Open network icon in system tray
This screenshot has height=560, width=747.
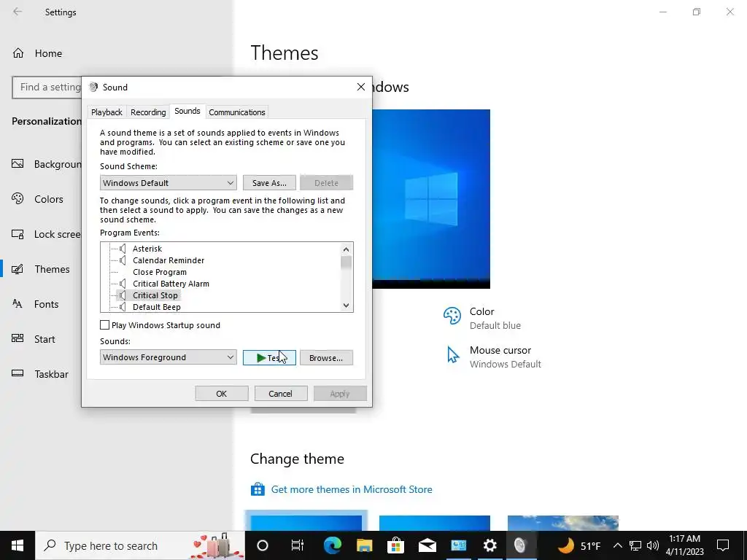[635, 545]
